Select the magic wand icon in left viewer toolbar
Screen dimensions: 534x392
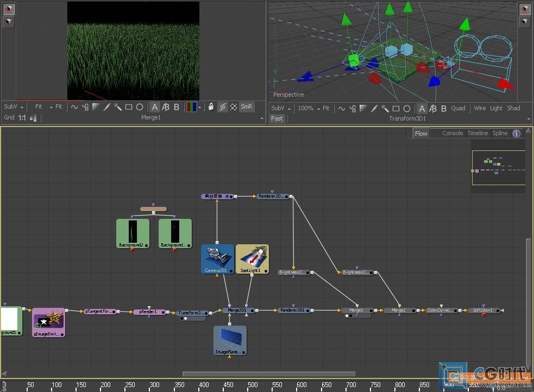(x=118, y=107)
